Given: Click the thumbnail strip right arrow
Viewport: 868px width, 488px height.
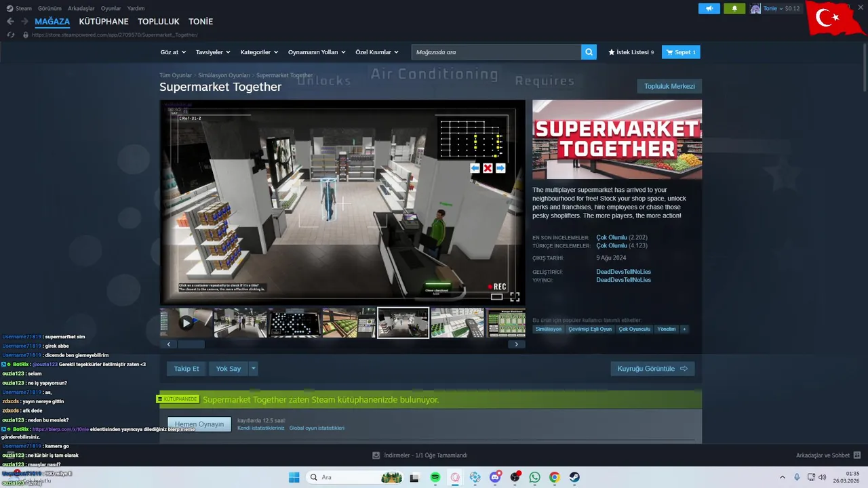Looking at the screenshot, I should click(x=517, y=344).
